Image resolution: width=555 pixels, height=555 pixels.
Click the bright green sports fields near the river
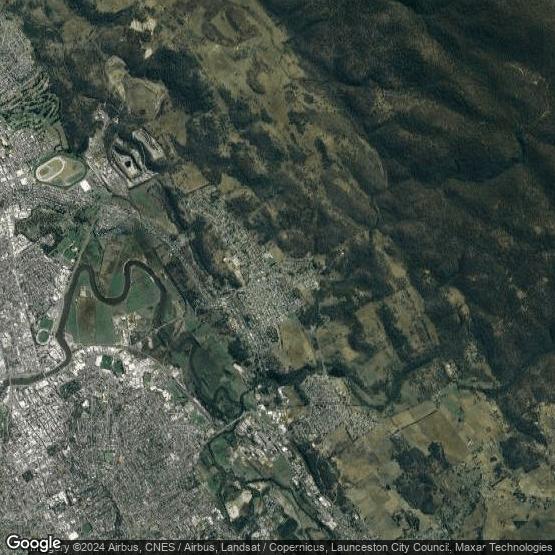click(x=111, y=364)
